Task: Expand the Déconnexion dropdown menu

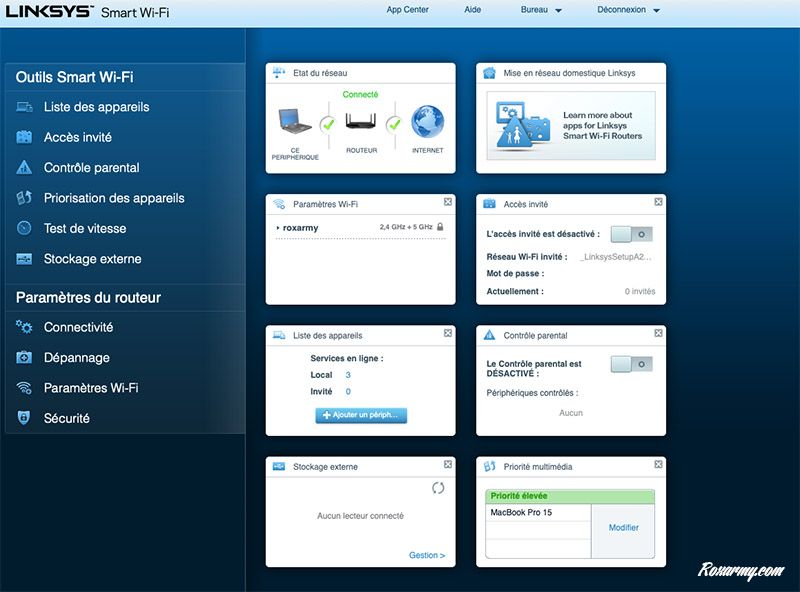Action: coord(628,10)
